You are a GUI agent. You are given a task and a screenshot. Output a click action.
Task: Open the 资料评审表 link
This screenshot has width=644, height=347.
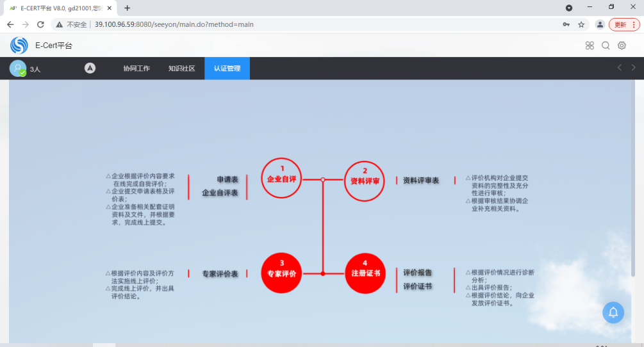pyautogui.click(x=421, y=181)
